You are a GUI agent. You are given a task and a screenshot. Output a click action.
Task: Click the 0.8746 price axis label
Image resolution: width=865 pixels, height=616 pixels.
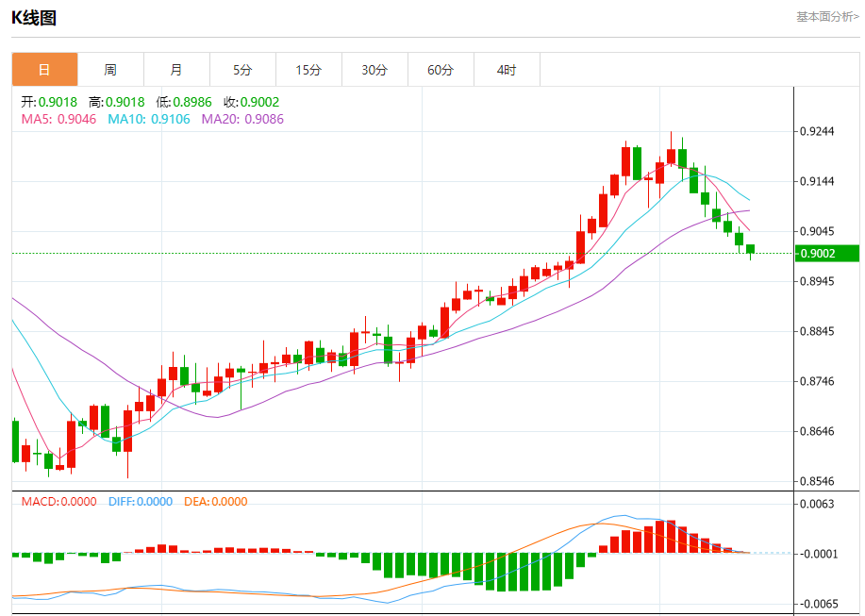(817, 381)
